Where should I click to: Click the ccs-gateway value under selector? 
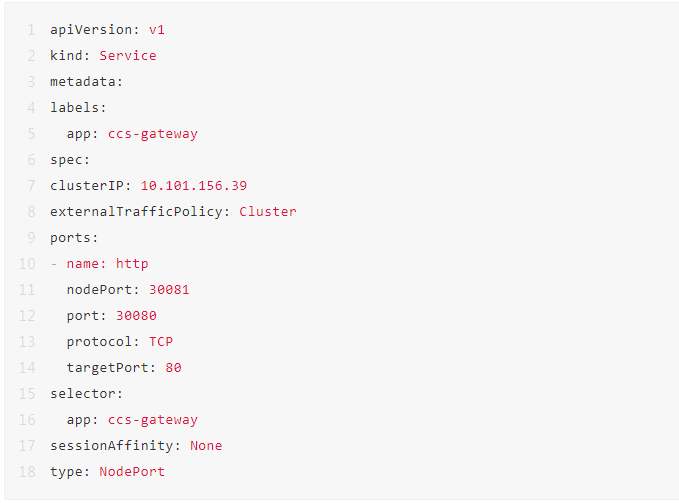pyautogui.click(x=153, y=420)
